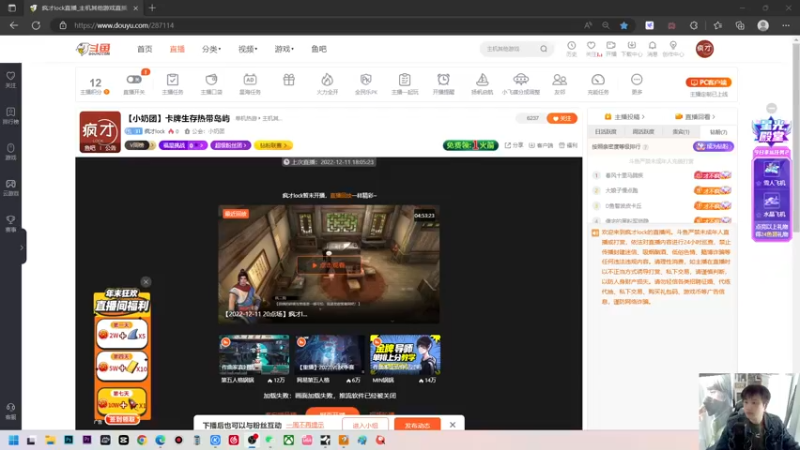The height and width of the screenshot is (450, 800).
Task: Click the search magnifier icon in Douyu header
Action: (544, 49)
